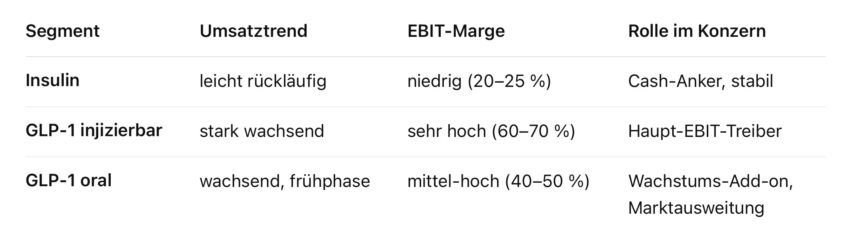Select the GLP-1 oral row label
This screenshot has width=868, height=225.
68,181
